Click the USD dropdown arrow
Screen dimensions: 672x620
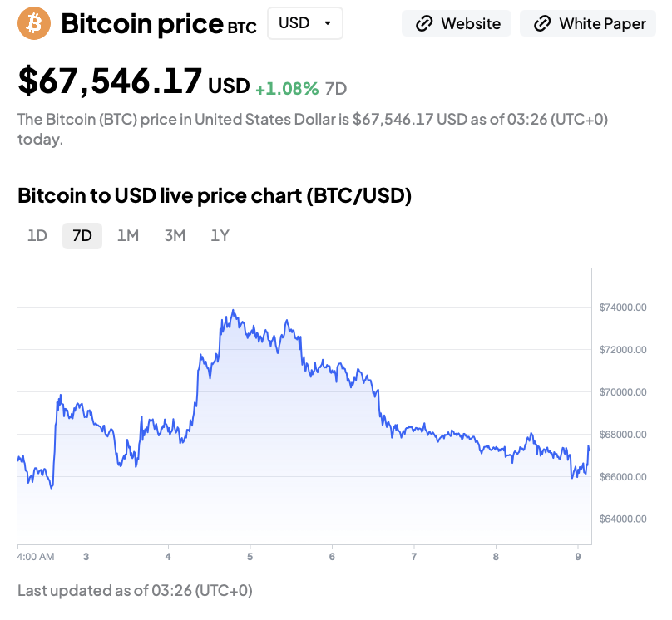[x=327, y=23]
